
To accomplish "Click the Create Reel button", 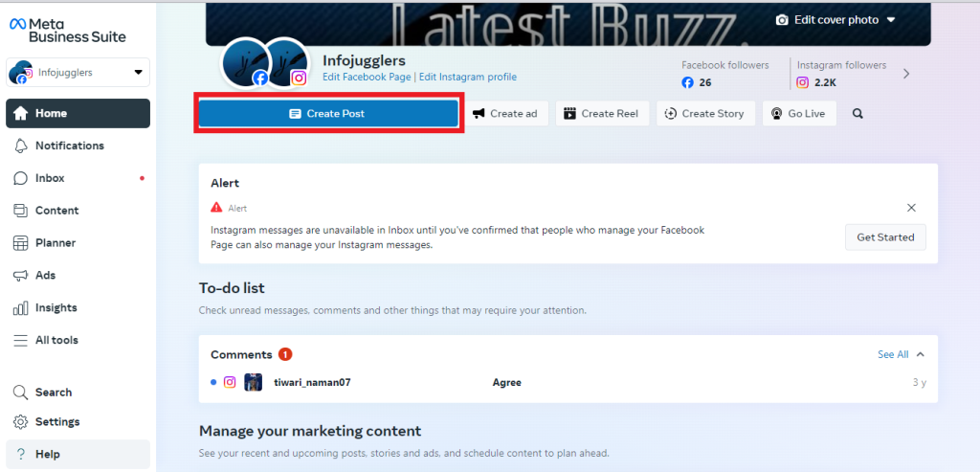I will (x=603, y=114).
